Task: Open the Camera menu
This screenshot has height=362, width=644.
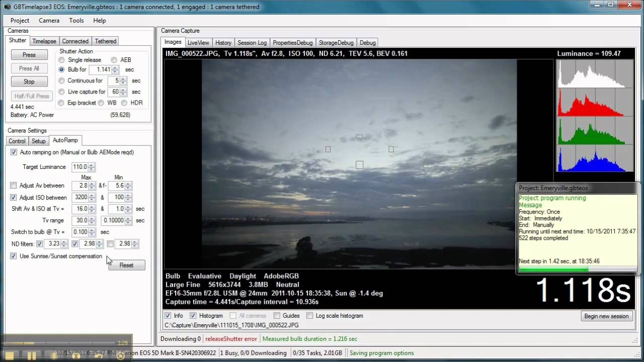Action: 49,21
